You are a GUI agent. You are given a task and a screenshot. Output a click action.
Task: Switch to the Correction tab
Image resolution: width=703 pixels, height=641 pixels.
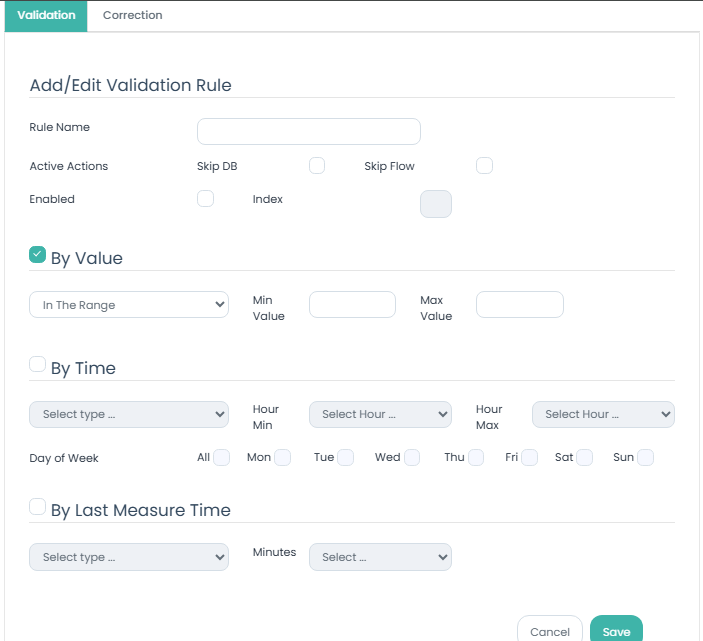(132, 16)
